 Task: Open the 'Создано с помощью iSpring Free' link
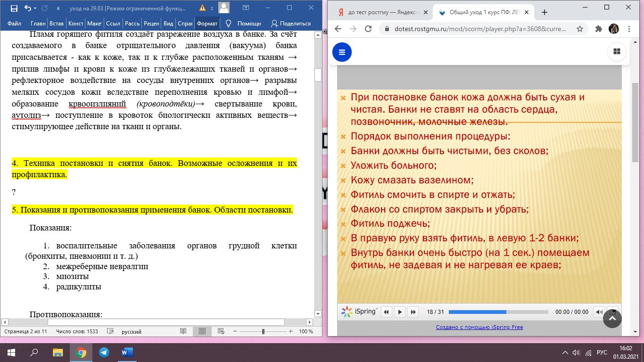479,327
